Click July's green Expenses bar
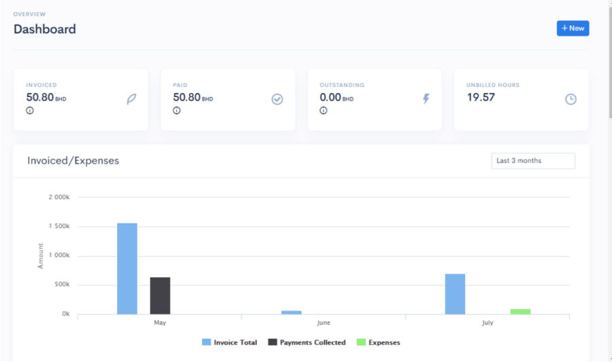The height and width of the screenshot is (364, 612). (520, 312)
